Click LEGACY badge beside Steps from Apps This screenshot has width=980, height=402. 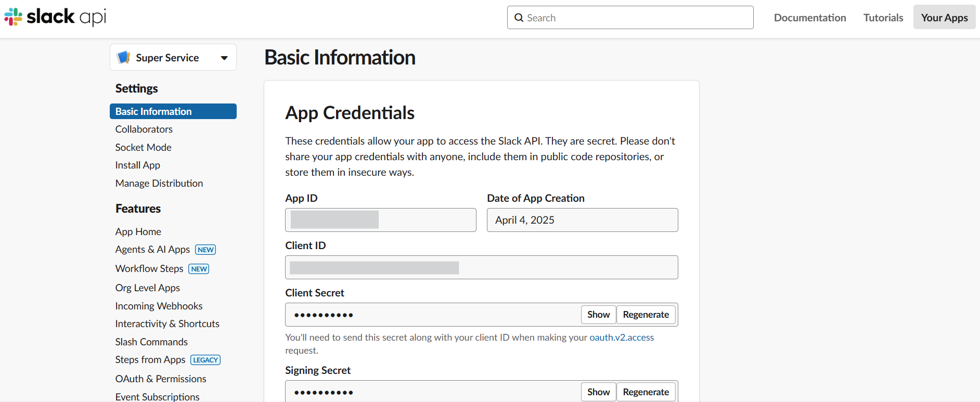205,360
